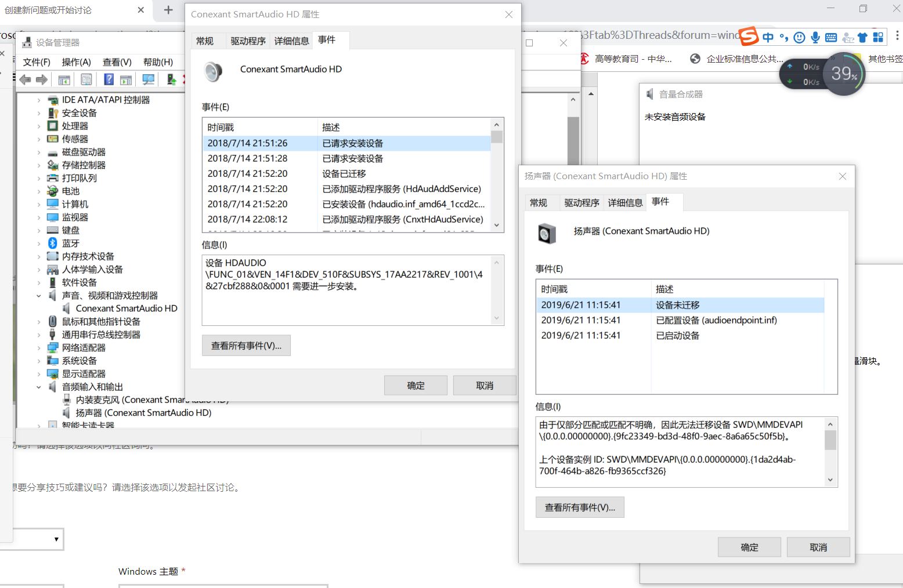Click the speaker icon in Volume Mixer window
The image size is (903, 588).
650,94
